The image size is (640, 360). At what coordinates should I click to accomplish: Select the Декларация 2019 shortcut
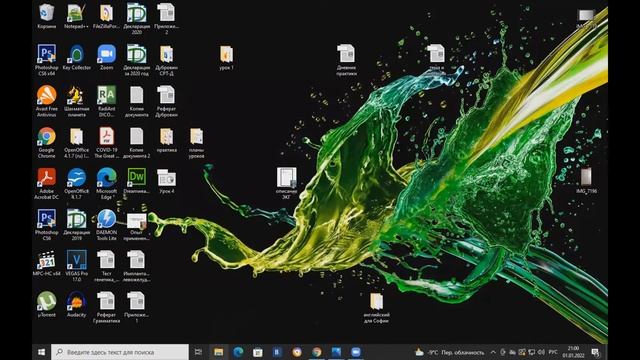[76, 225]
